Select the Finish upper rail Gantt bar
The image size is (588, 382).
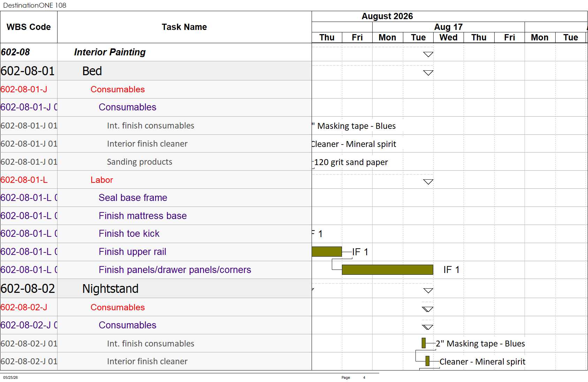click(327, 251)
